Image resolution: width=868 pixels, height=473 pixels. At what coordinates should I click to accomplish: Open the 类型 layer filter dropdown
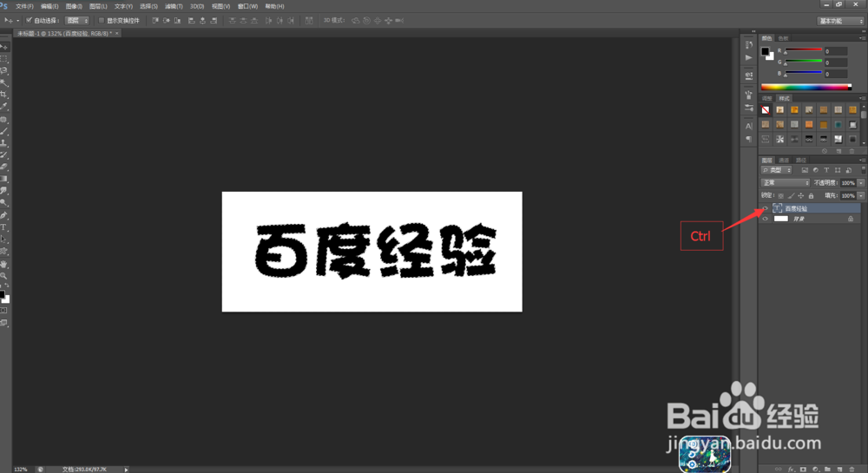tap(777, 170)
